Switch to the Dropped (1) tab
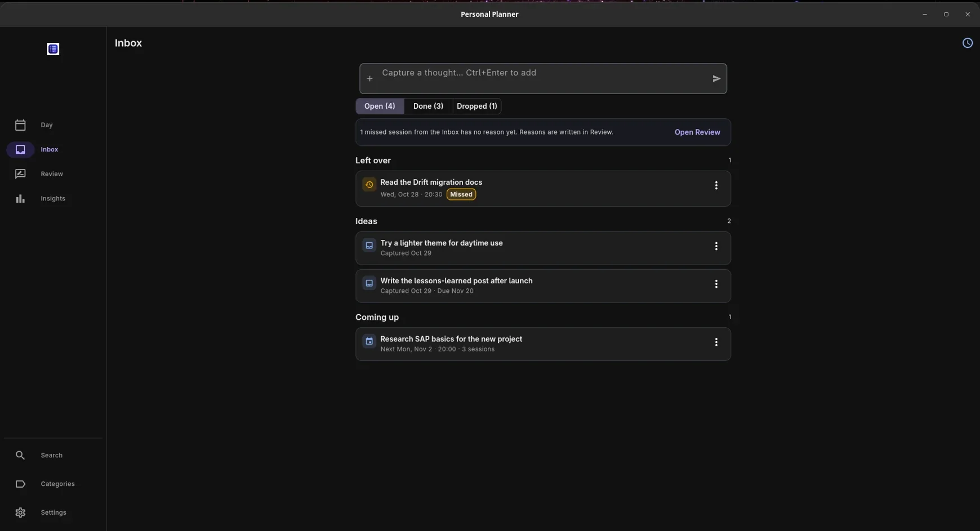This screenshot has height=531, width=980. tap(477, 106)
